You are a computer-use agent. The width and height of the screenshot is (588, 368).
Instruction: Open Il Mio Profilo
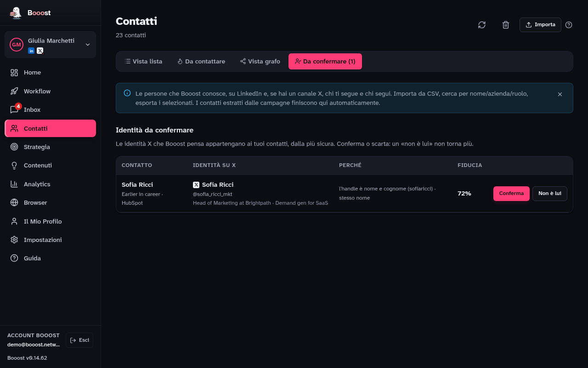[51, 221]
